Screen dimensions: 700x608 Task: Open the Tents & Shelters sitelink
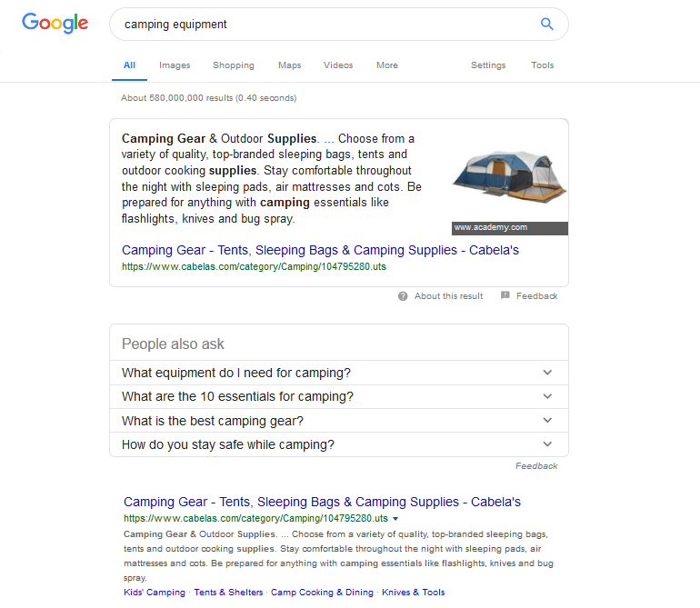228,593
